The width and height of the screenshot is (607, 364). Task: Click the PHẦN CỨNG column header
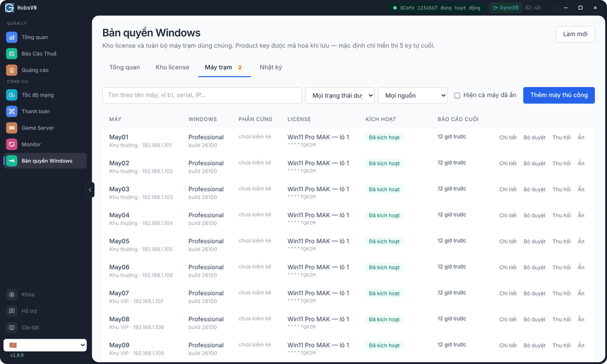click(x=255, y=119)
